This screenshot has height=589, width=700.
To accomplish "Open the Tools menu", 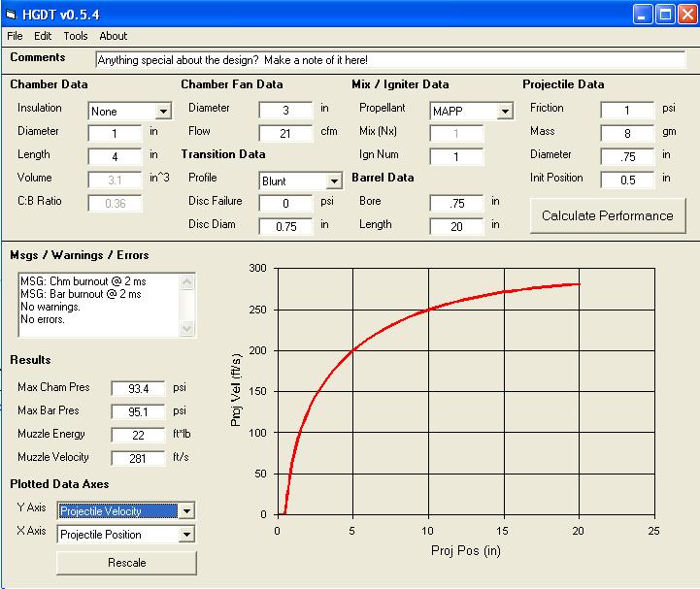I will tap(76, 36).
